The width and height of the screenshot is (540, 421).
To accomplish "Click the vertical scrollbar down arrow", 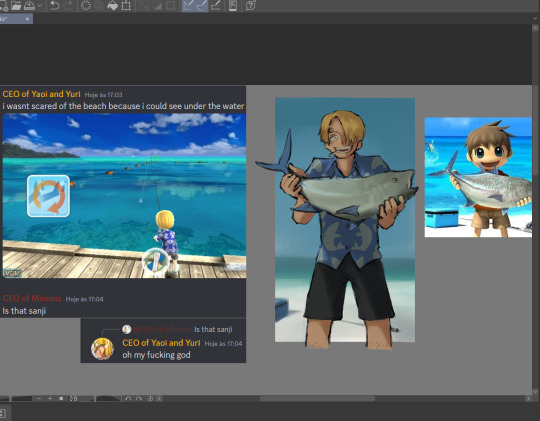I will tap(535, 391).
